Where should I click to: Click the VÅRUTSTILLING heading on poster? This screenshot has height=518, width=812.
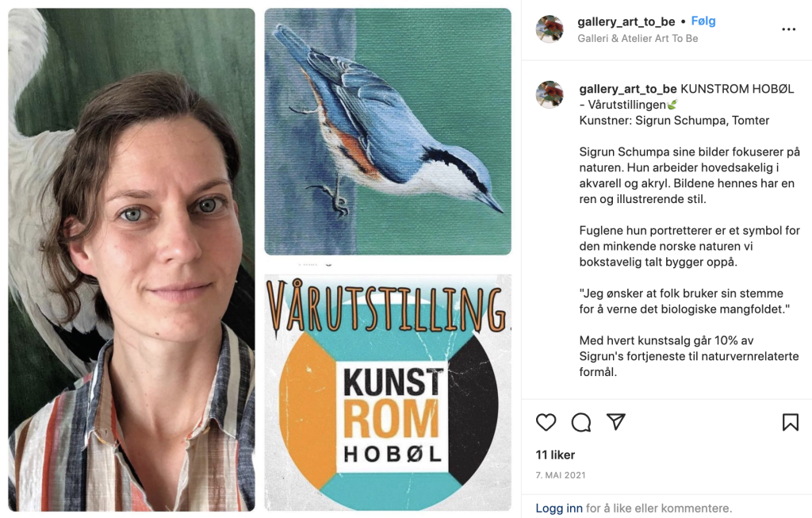click(387, 305)
